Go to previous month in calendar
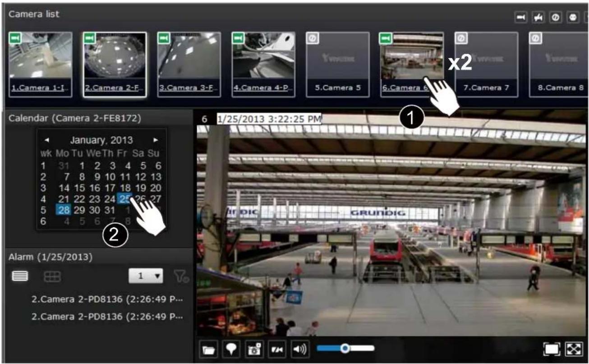589x364 pixels. point(47,140)
